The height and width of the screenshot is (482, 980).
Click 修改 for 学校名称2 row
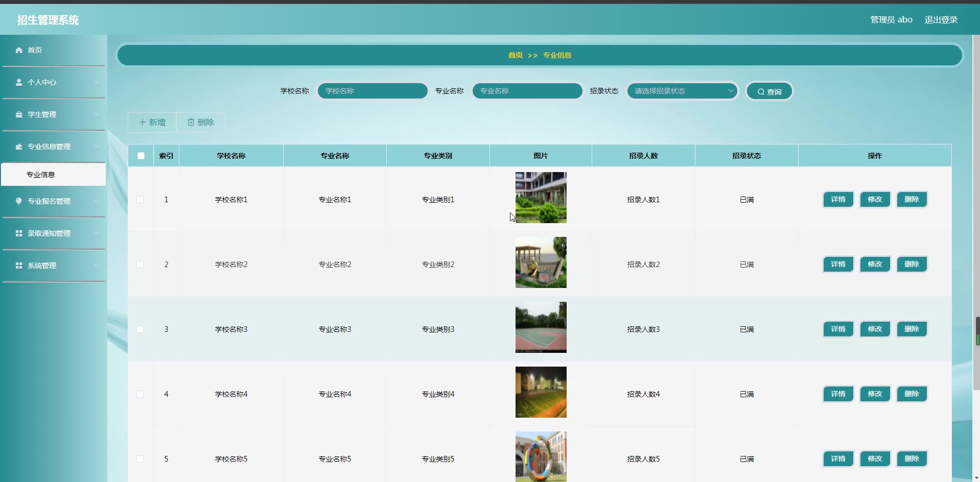[x=875, y=264]
